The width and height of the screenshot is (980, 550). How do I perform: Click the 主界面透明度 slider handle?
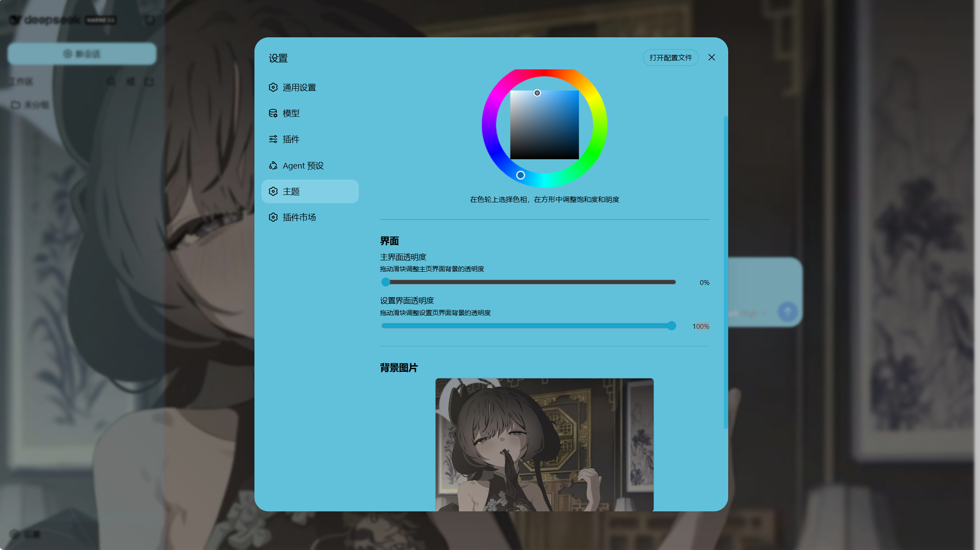[386, 282]
